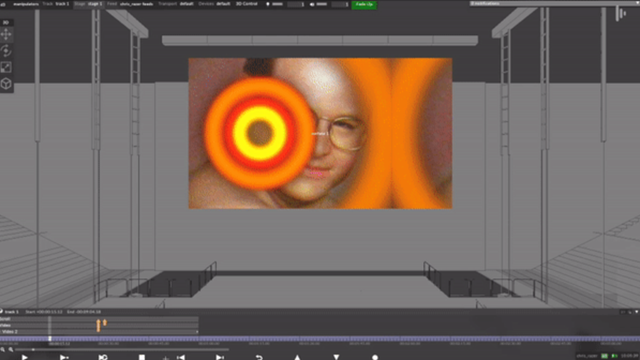Open the Feed menu in top bar
Viewport: 640px width, 360px height.
pyautogui.click(x=130, y=4)
